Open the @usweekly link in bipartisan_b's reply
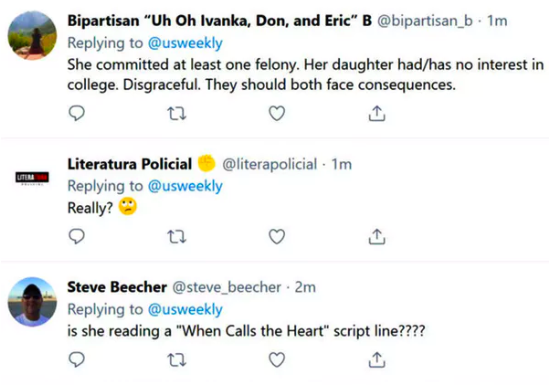 pos(185,43)
